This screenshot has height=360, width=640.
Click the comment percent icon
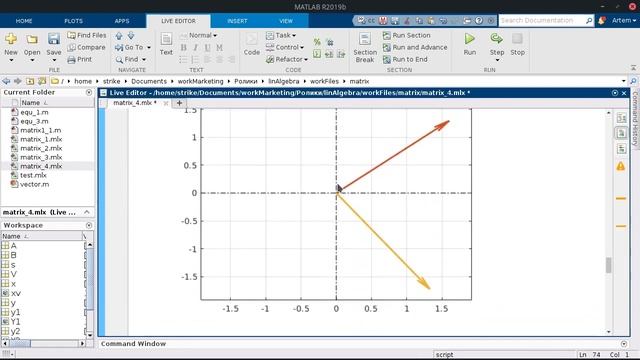click(317, 42)
